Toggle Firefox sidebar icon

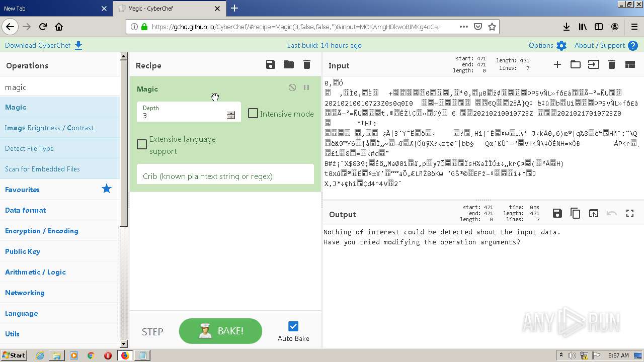(x=599, y=27)
